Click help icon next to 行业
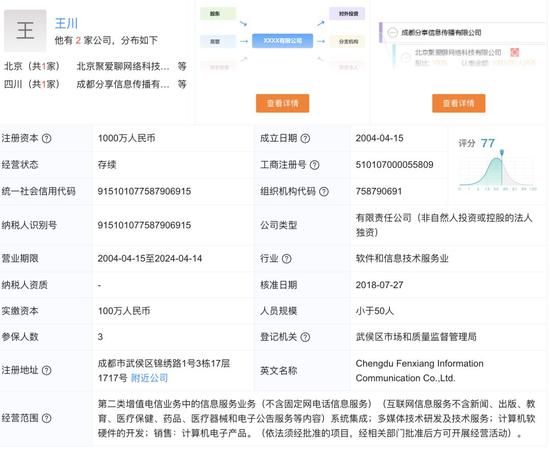Screen dimensions: 550x452 287,259
